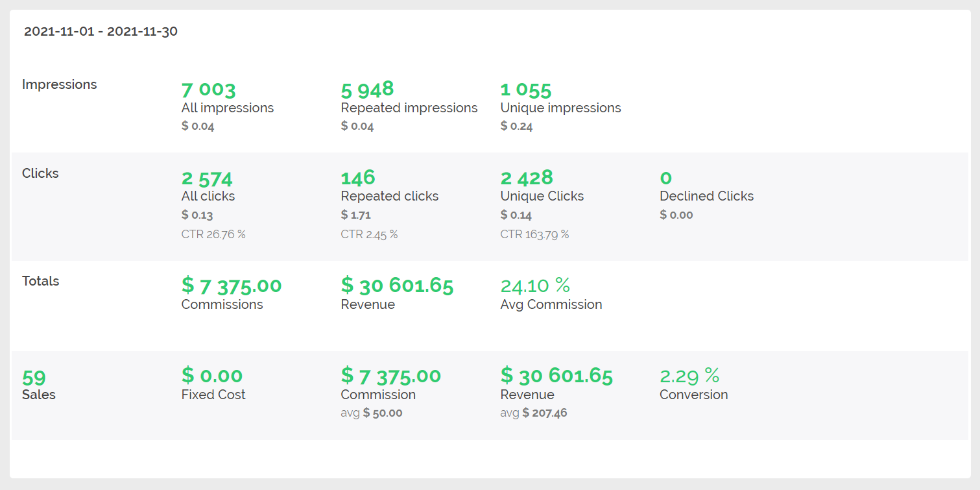Click the 59 sales count
Viewport: 980px width, 490px height.
(34, 378)
